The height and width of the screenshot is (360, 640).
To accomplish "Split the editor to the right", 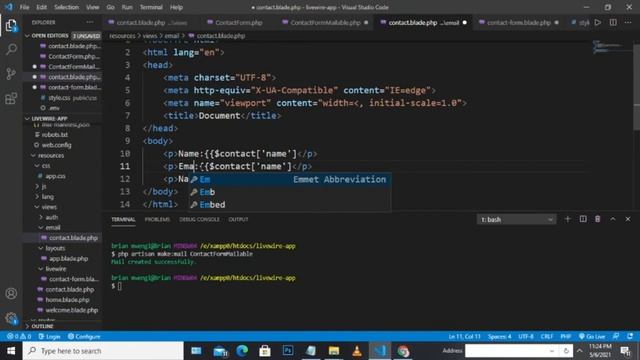I will tap(613, 22).
